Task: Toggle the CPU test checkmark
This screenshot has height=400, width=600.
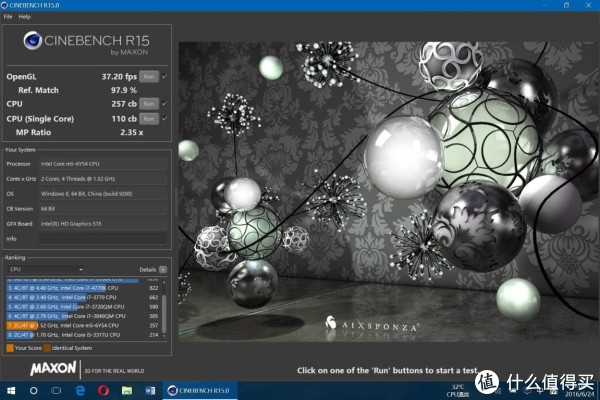Action: click(165, 104)
